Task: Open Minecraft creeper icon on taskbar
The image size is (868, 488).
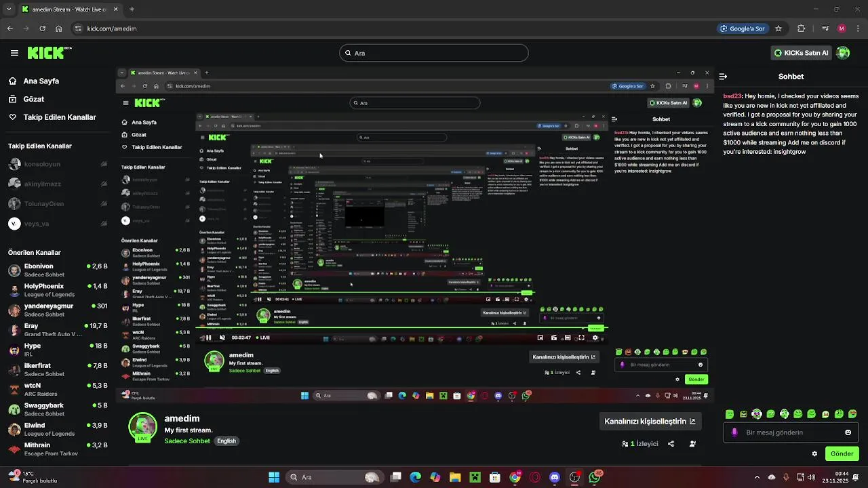Action: (x=475, y=477)
